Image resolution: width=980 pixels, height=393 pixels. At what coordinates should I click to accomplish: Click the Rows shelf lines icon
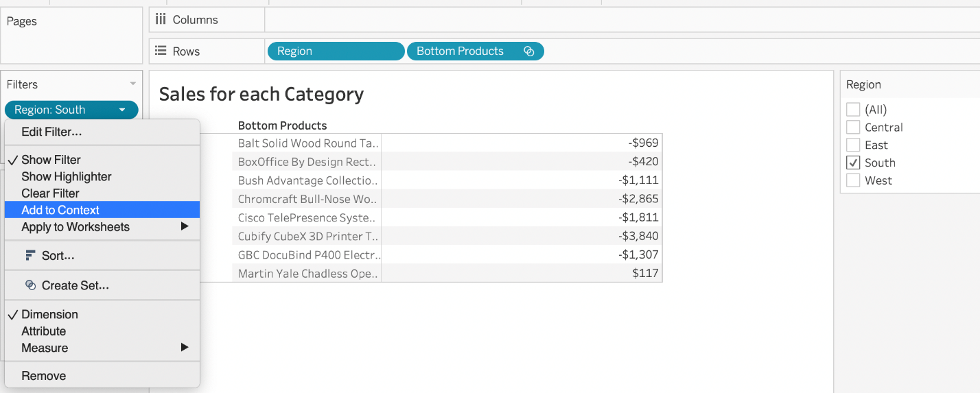[x=161, y=51]
